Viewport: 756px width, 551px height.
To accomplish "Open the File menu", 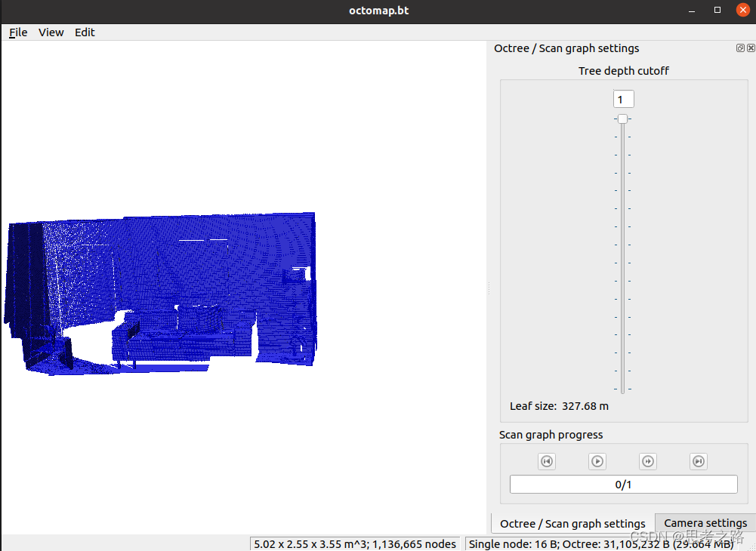I will (x=18, y=32).
